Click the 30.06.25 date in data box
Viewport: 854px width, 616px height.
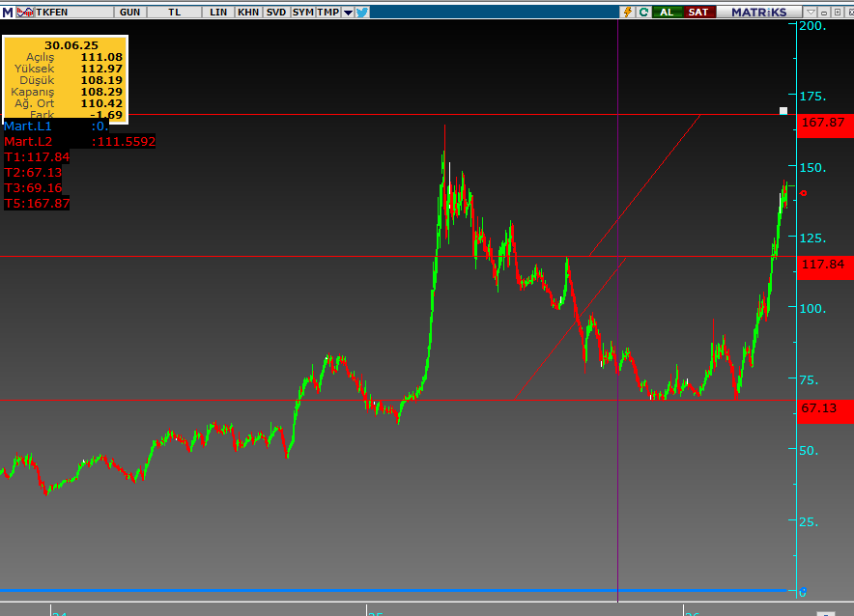point(71,45)
